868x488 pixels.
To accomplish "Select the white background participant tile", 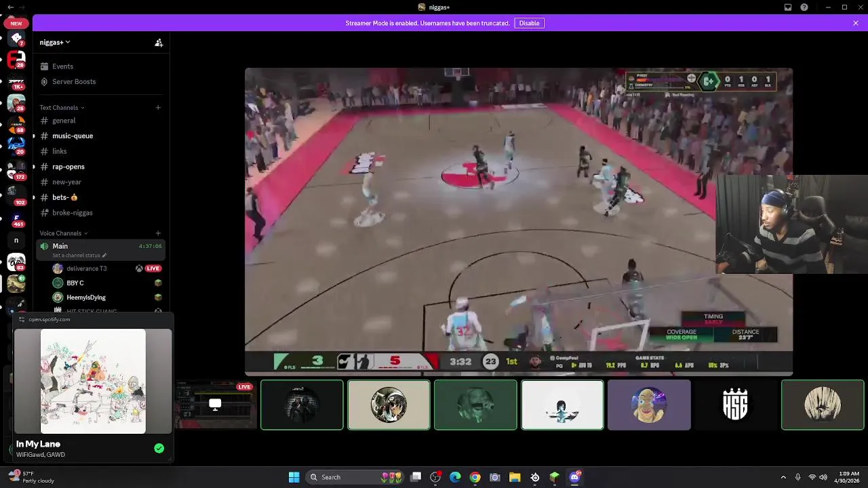I will [562, 405].
